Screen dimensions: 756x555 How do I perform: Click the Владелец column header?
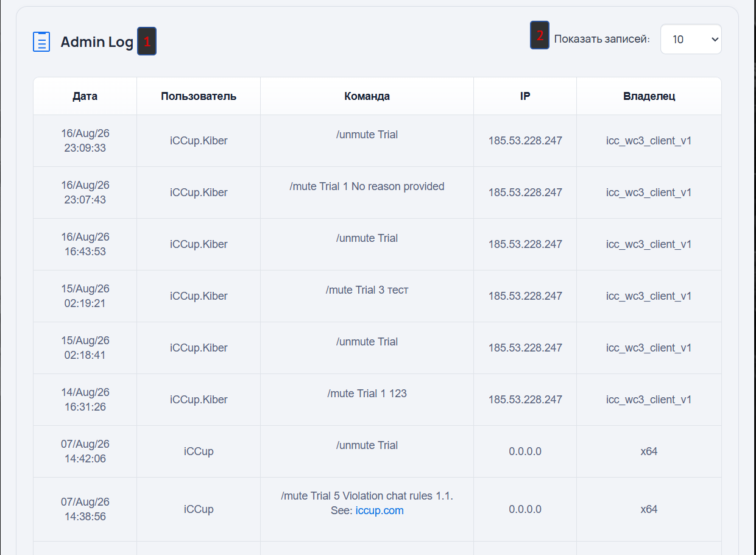(x=649, y=96)
